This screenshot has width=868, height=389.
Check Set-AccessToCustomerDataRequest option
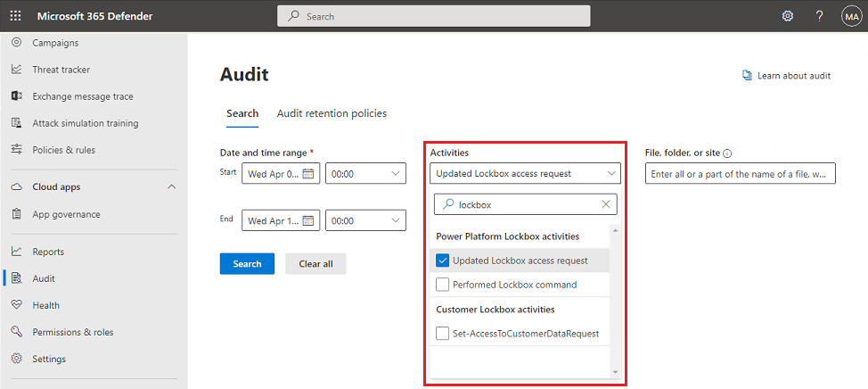[443, 334]
